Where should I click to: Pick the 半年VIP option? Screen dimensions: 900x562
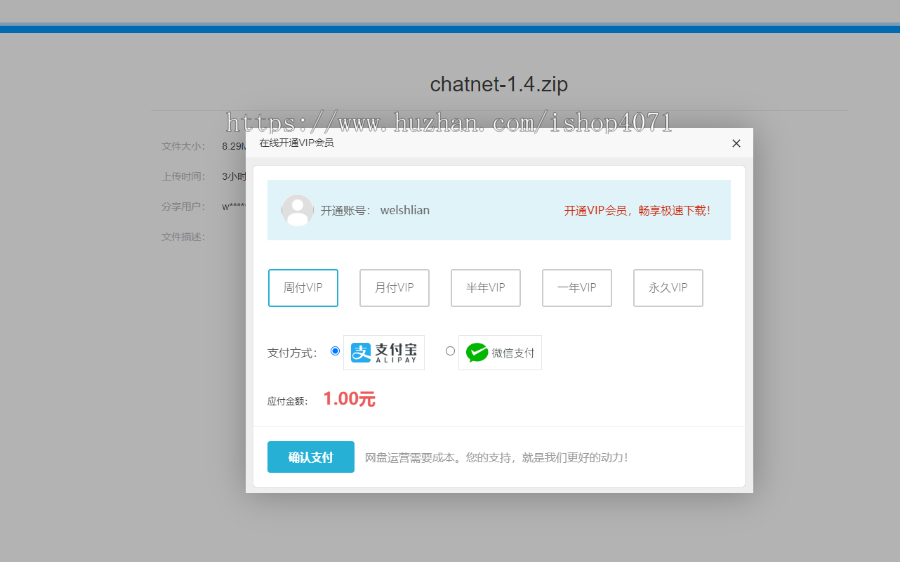pyautogui.click(x=485, y=288)
